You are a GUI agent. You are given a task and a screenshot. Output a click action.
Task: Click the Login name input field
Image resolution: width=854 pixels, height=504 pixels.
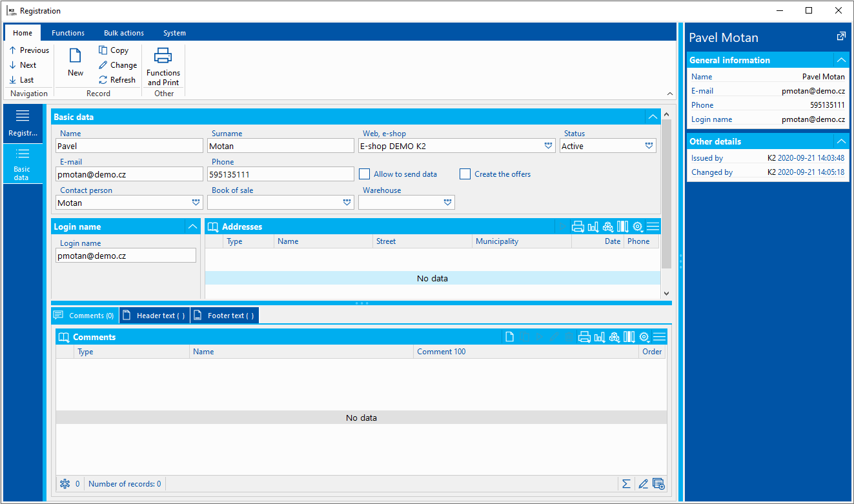point(126,256)
